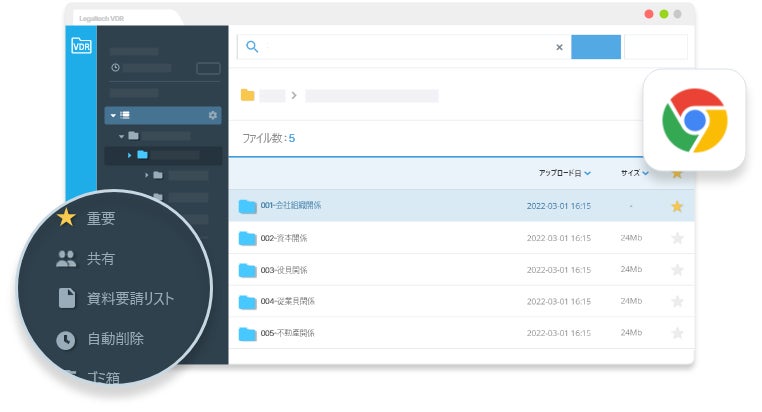Open the ゴミ箱 menu item
Image resolution: width=762 pixels, height=412 pixels.
point(104,377)
